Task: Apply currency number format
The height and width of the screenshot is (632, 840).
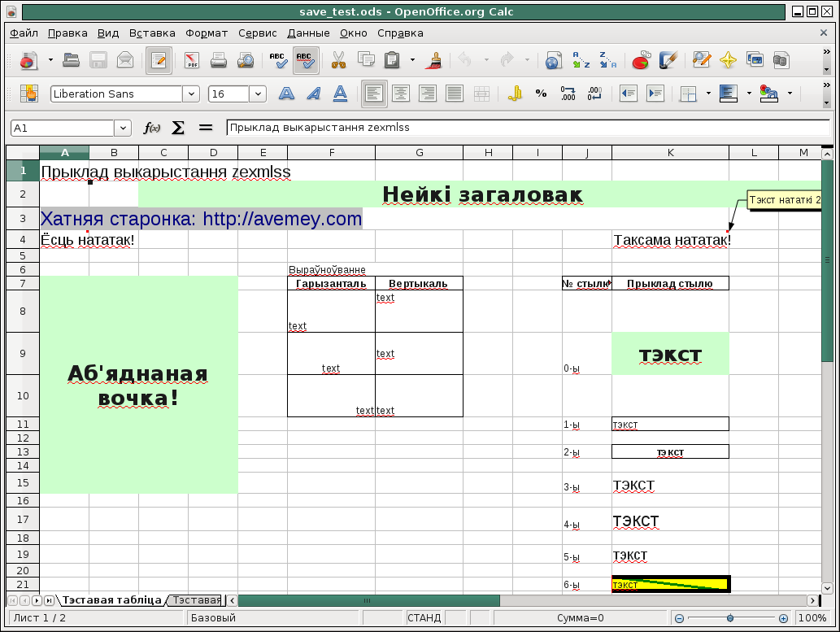Action: (x=514, y=94)
